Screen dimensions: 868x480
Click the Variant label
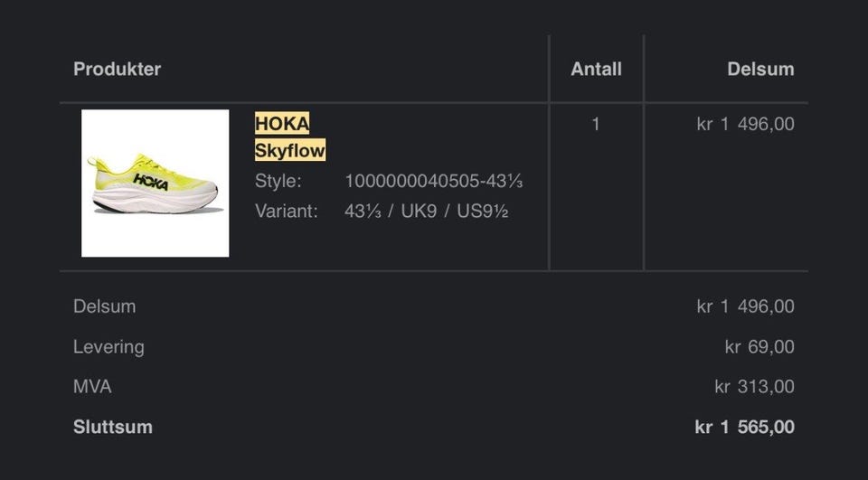coord(286,212)
